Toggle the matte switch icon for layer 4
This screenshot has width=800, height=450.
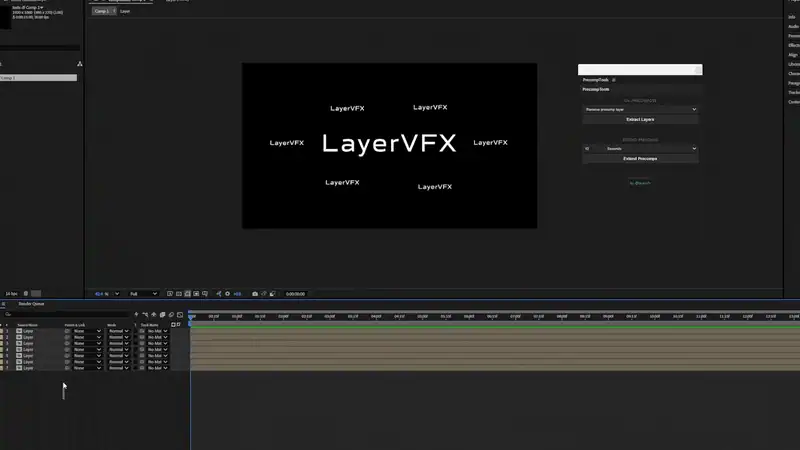pos(142,349)
